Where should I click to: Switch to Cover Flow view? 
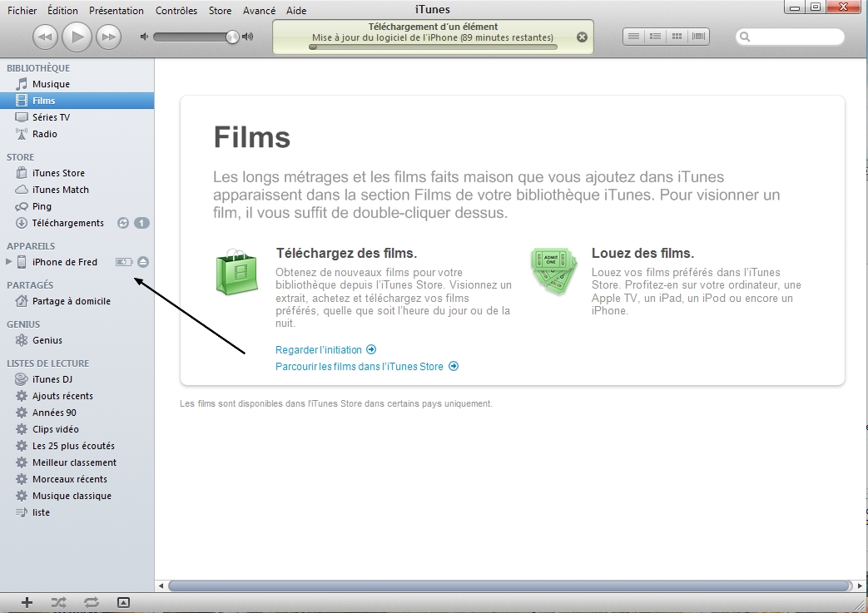(x=698, y=37)
